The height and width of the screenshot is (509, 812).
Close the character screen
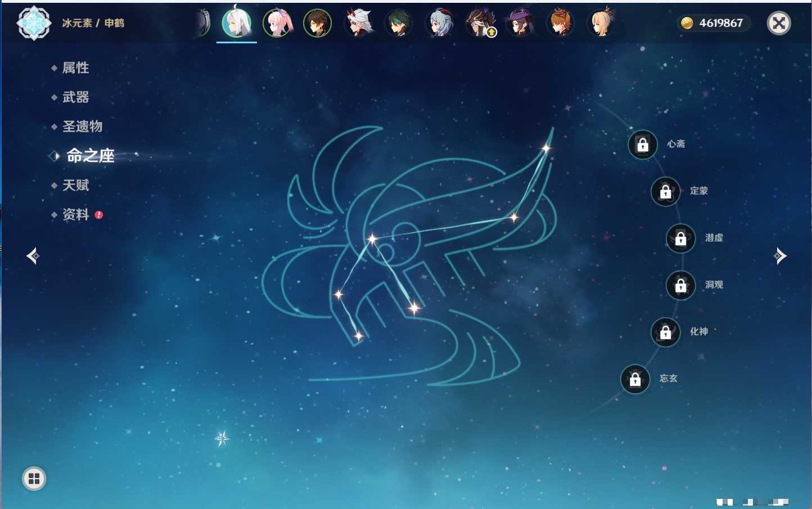779,23
